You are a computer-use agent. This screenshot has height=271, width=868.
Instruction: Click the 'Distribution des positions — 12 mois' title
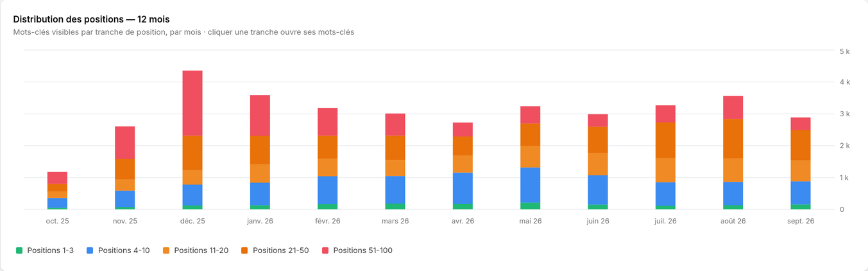pyautogui.click(x=91, y=19)
